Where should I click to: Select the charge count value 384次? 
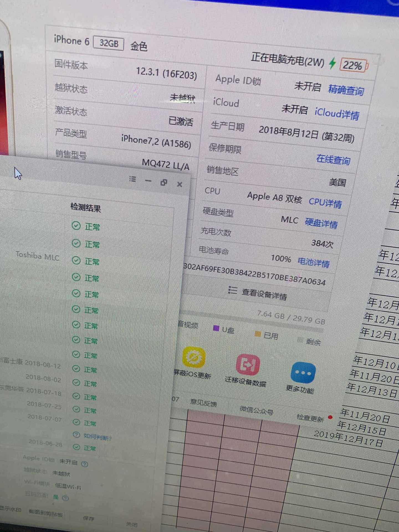pos(322,243)
